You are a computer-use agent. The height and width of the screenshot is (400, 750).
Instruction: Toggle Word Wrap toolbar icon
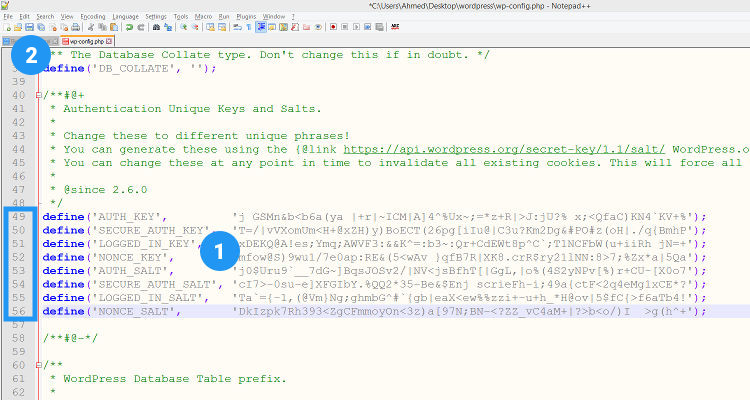pyautogui.click(x=238, y=27)
